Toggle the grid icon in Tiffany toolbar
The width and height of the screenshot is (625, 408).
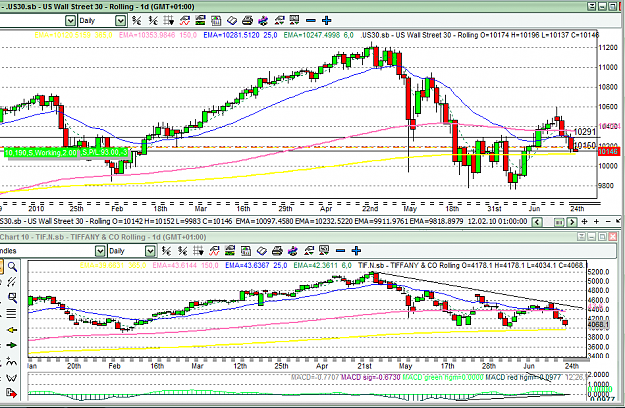tap(198, 251)
